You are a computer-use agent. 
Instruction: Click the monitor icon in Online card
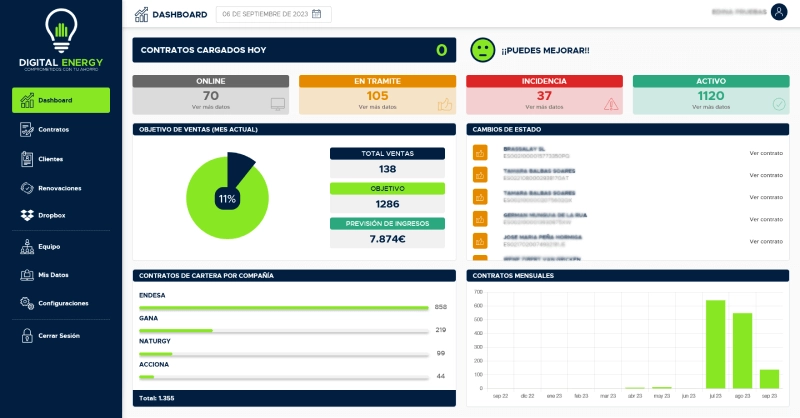(x=278, y=103)
